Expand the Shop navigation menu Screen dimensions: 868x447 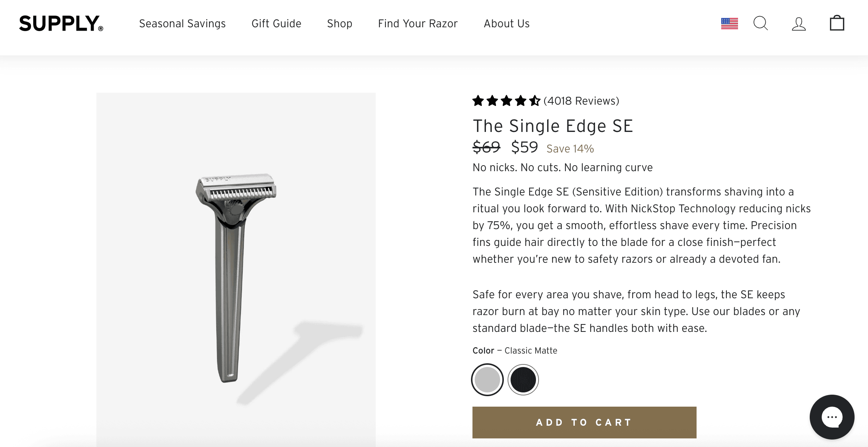pyautogui.click(x=340, y=24)
